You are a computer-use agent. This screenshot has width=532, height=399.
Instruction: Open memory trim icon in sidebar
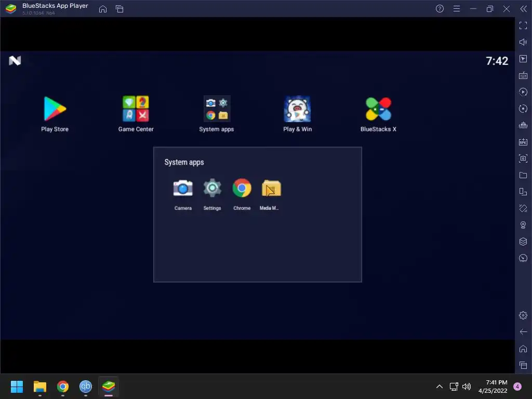click(x=523, y=125)
